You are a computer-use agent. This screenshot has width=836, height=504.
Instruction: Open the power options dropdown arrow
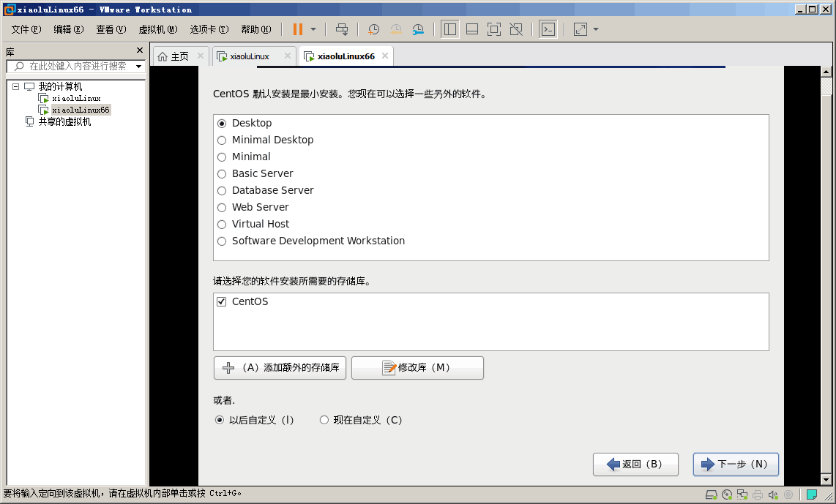click(313, 29)
